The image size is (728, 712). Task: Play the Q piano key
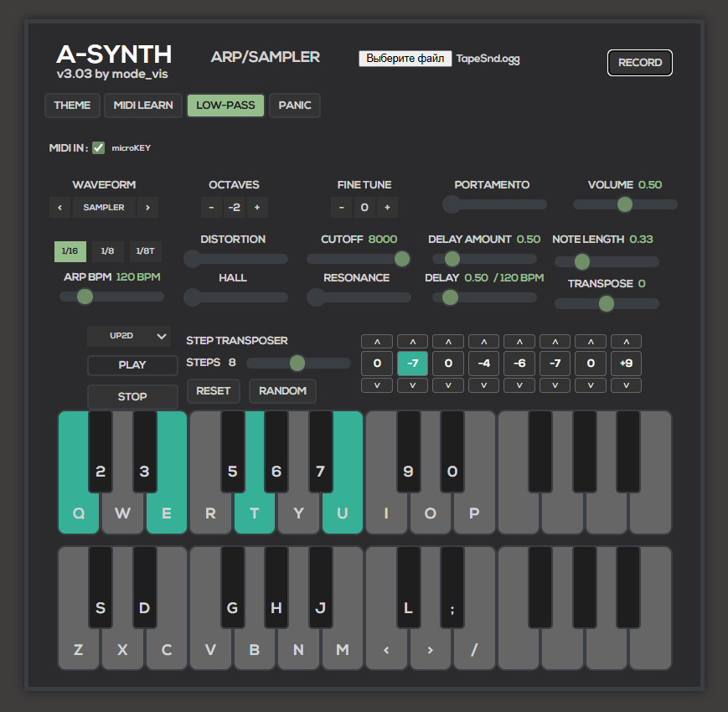79,513
